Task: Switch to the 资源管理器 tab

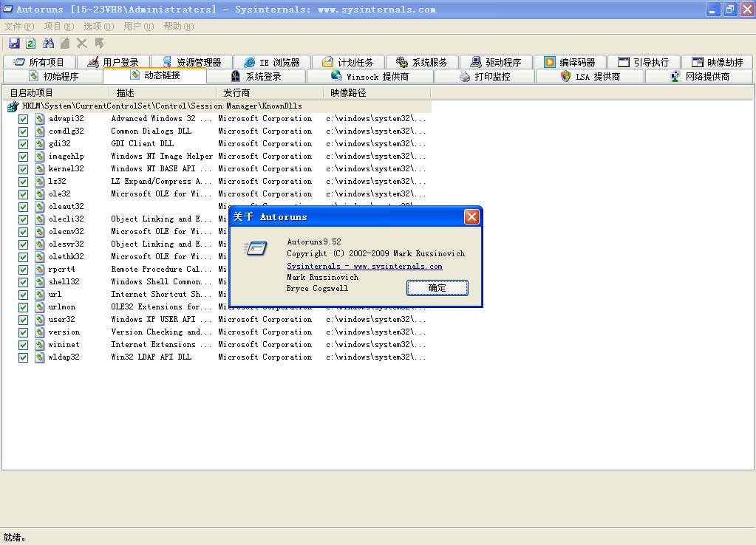Action: (x=192, y=62)
